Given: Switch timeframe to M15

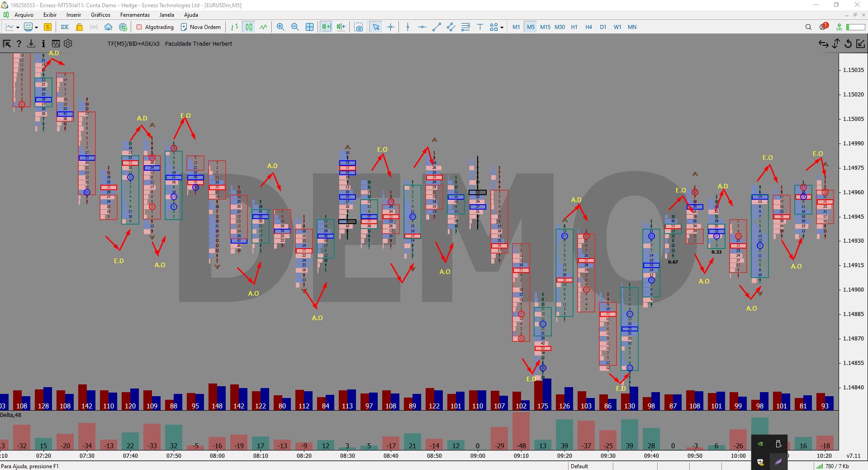Looking at the screenshot, I should point(545,27).
